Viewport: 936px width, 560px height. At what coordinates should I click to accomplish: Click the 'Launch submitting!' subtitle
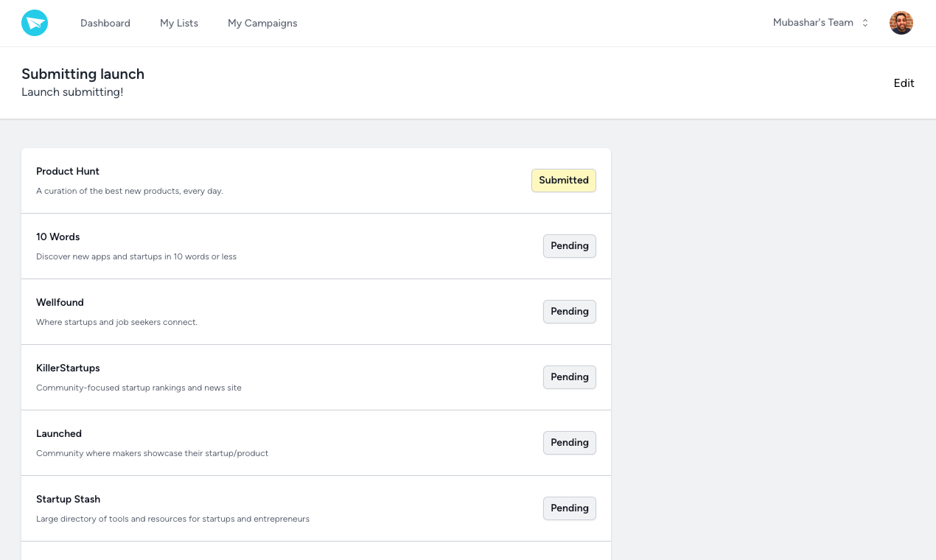[72, 92]
